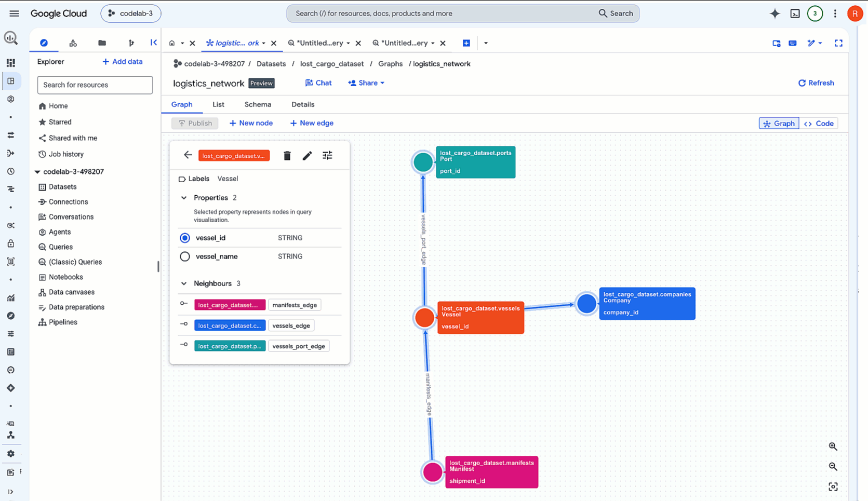Open the settings gear in left rail
This screenshot has height=501, width=868.
(11, 454)
